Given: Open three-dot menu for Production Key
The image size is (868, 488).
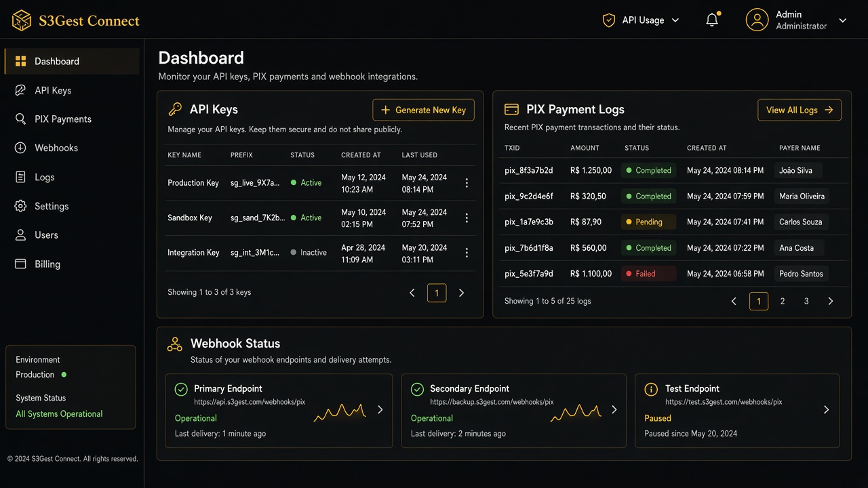Looking at the screenshot, I should [x=467, y=183].
